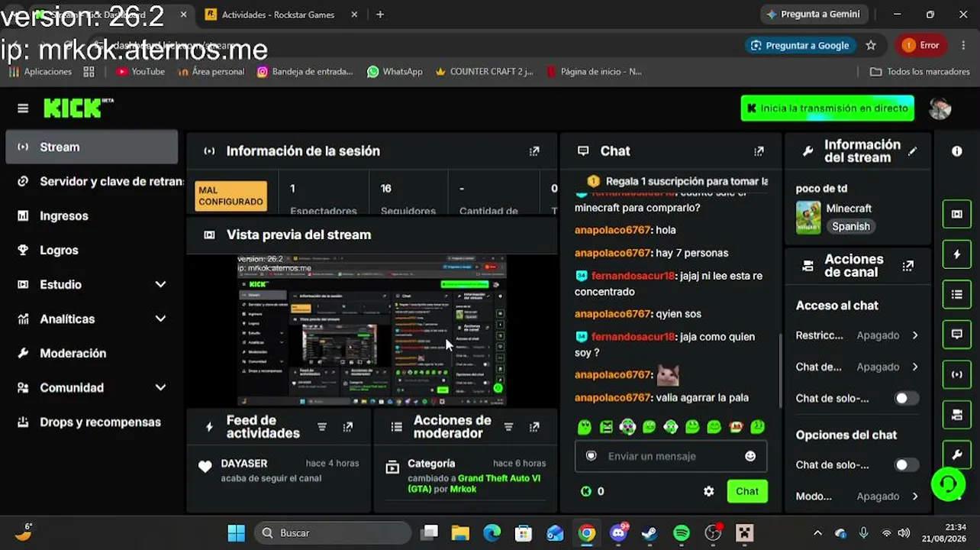Toggle Chat de solo switch under Acceso al chat
This screenshot has width=980, height=550.
click(x=906, y=398)
